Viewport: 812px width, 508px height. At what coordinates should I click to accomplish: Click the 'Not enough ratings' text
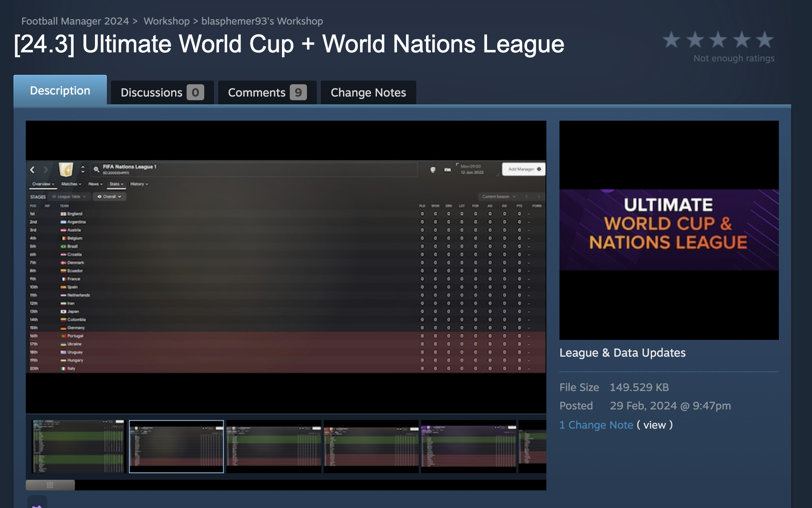pos(734,58)
